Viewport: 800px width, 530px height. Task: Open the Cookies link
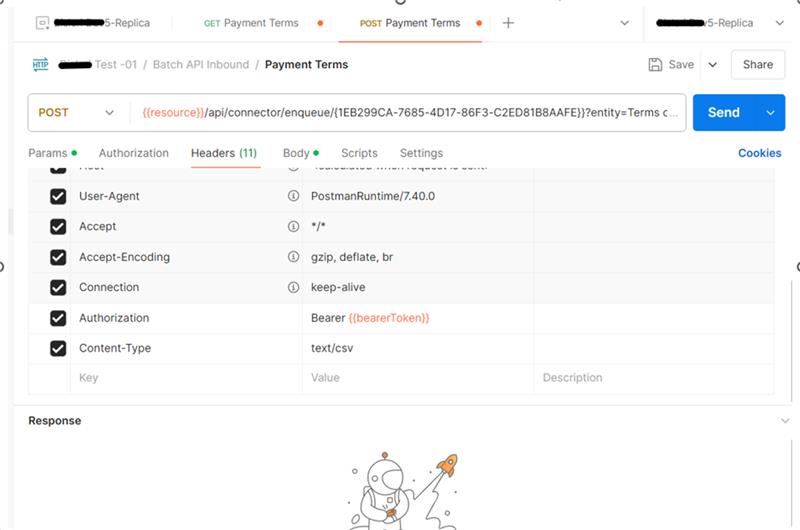pyautogui.click(x=759, y=153)
